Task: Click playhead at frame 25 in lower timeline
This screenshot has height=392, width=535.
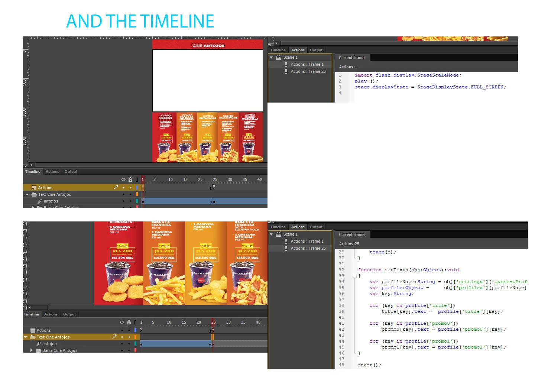Action: click(213, 322)
